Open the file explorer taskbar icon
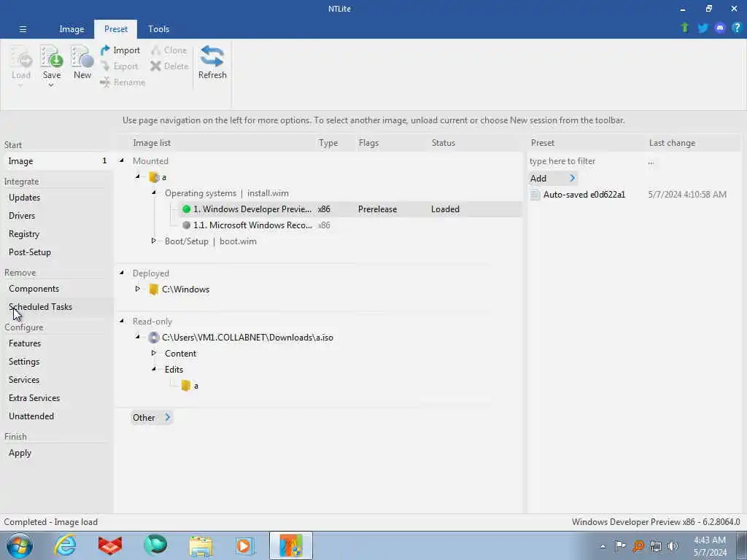 coord(201,545)
